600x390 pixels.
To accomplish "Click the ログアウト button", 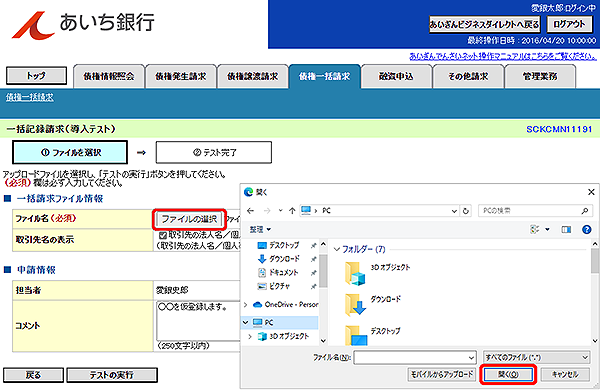I will click(569, 24).
